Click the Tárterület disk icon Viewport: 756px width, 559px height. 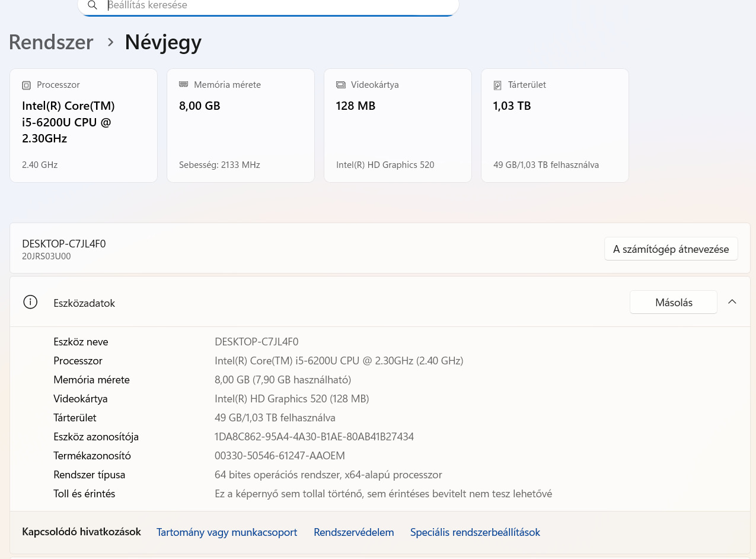pyautogui.click(x=497, y=85)
